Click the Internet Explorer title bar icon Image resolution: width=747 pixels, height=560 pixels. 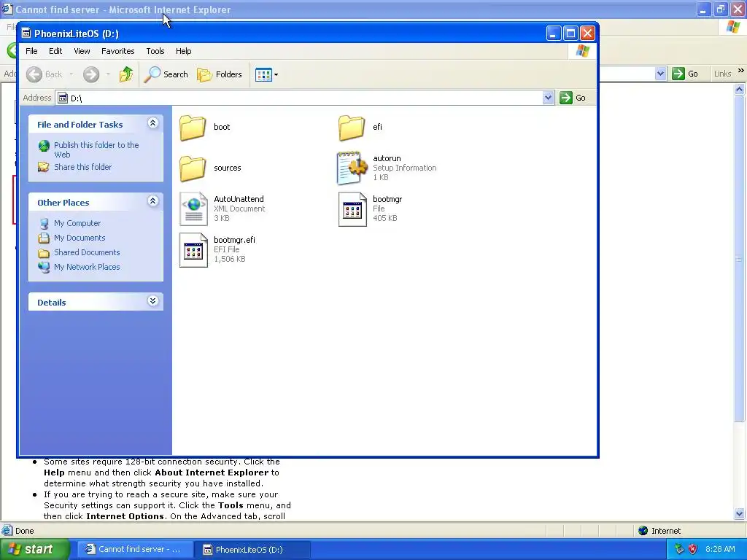pyautogui.click(x=7, y=9)
